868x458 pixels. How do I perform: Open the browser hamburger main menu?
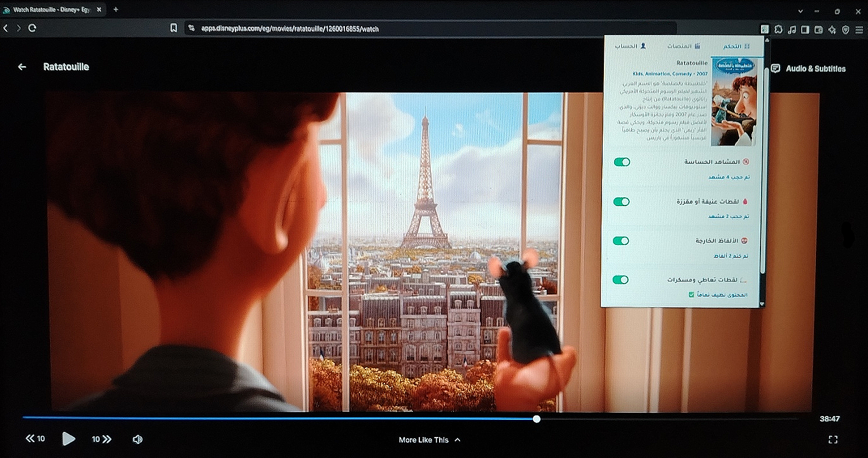pyautogui.click(x=859, y=29)
